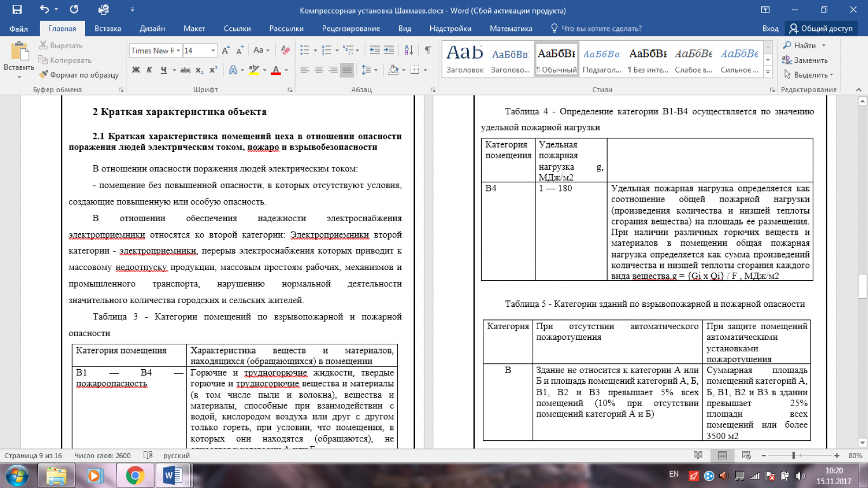Open the text effects A icon

(232, 70)
